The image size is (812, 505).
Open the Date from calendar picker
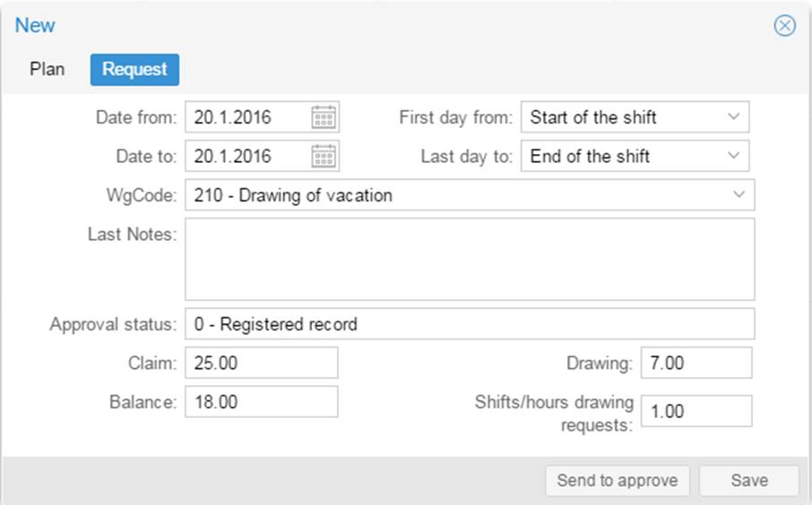pos(324,117)
